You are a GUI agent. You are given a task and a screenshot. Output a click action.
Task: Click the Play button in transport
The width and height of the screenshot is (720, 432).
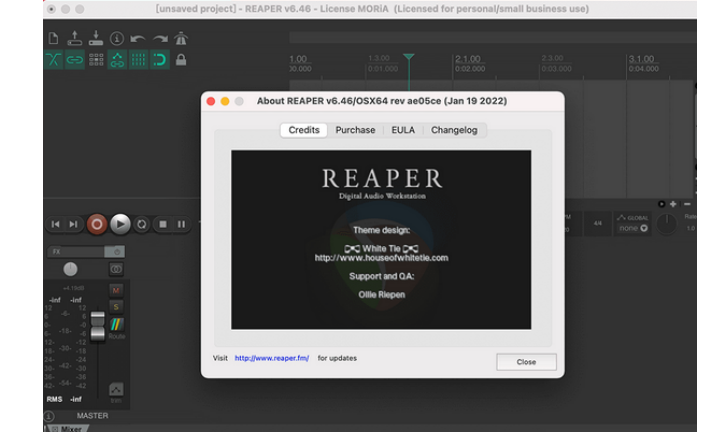point(120,224)
